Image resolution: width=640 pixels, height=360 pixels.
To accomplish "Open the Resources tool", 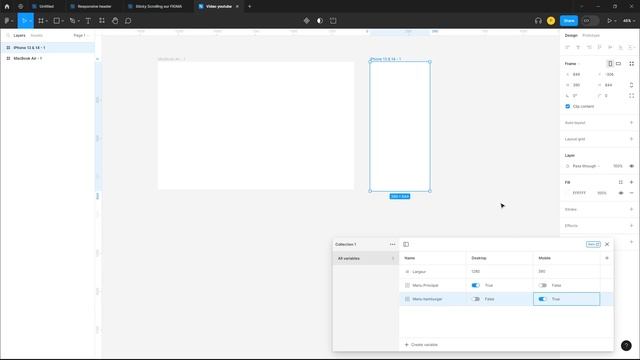I will pyautogui.click(x=102, y=20).
